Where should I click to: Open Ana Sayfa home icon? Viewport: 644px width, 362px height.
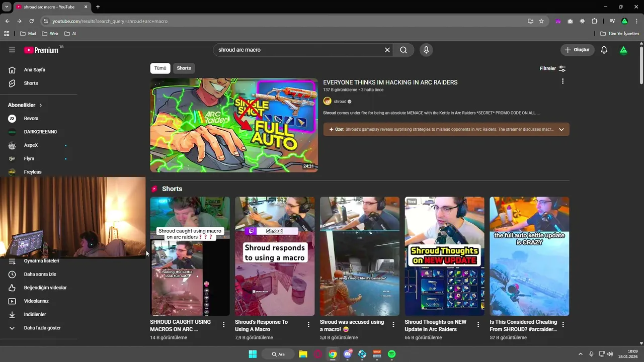pyautogui.click(x=12, y=70)
